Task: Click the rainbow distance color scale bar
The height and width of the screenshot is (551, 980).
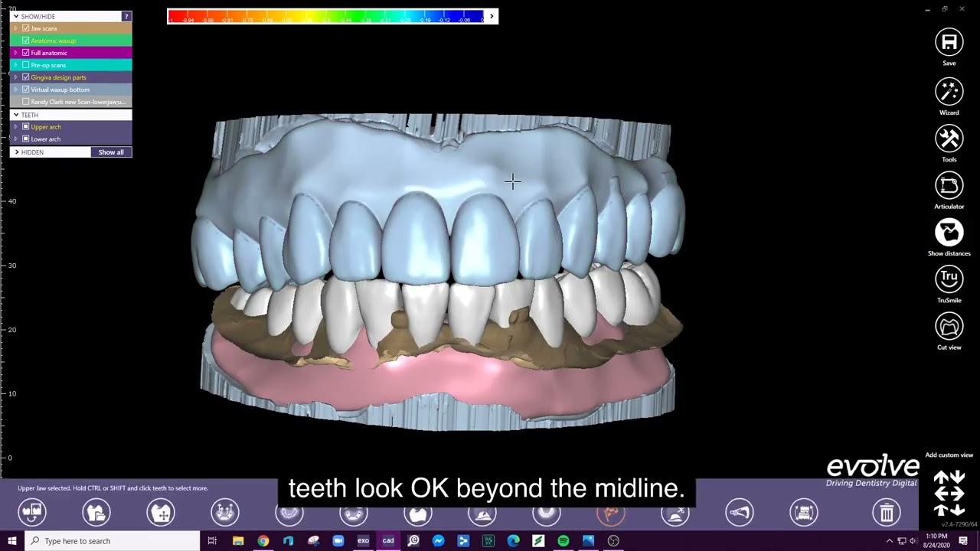Action: (x=326, y=16)
